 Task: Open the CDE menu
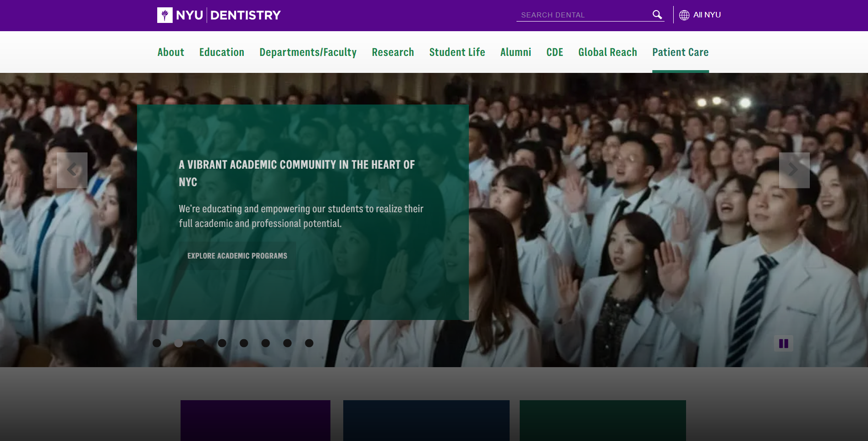555,52
